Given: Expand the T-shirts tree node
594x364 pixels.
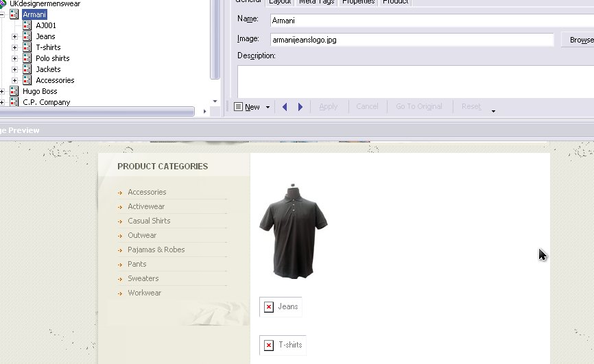Looking at the screenshot, I should pos(15,47).
